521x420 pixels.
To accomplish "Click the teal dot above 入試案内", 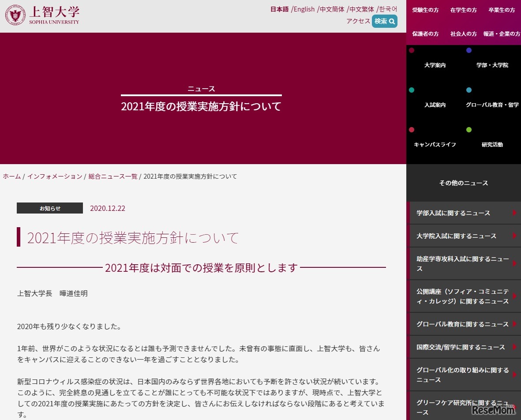I will (412, 90).
